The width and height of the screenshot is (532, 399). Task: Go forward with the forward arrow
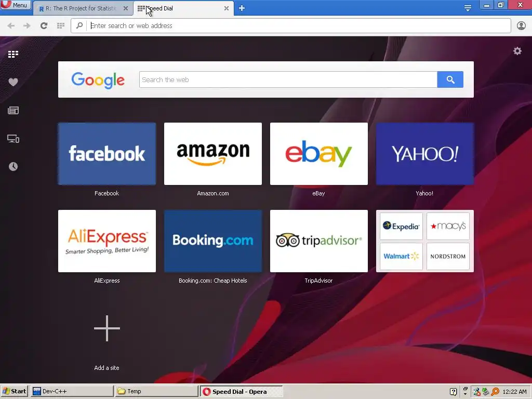pyautogui.click(x=27, y=26)
